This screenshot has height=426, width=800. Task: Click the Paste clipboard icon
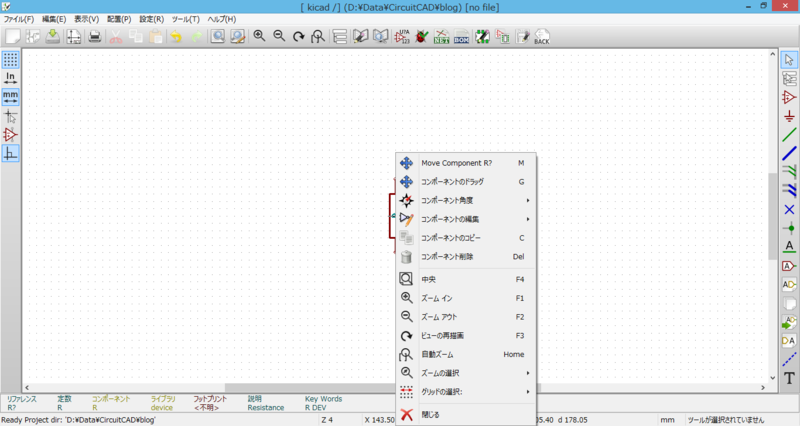pos(156,37)
